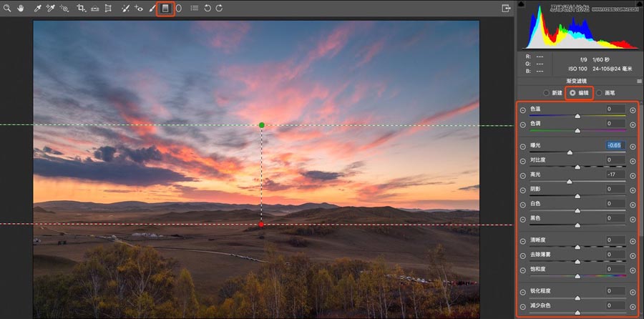Viewport: 644px width, 319px height.
Task: Increase 对比度 with plus icon
Action: click(x=633, y=161)
